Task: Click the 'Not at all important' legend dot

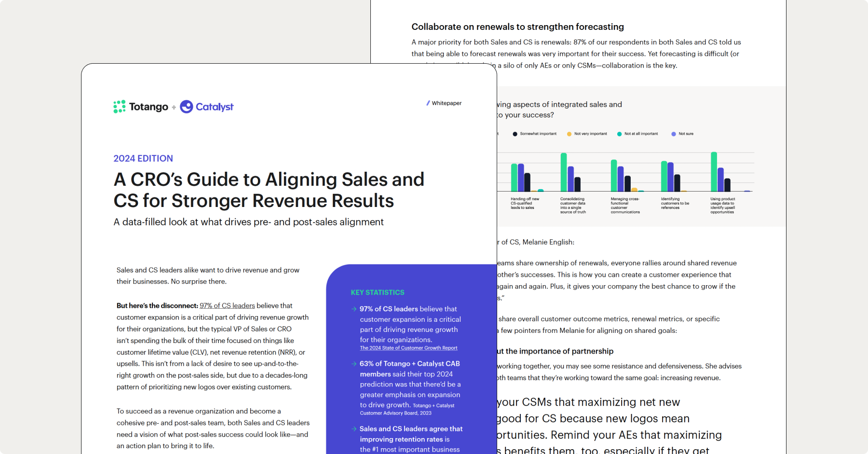Action: pyautogui.click(x=620, y=134)
